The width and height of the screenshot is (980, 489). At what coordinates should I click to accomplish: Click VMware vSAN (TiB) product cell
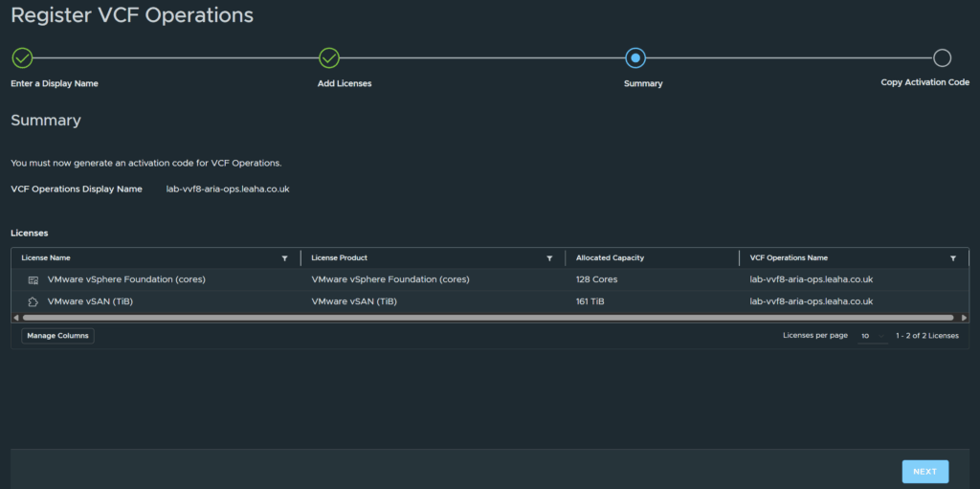[354, 301]
